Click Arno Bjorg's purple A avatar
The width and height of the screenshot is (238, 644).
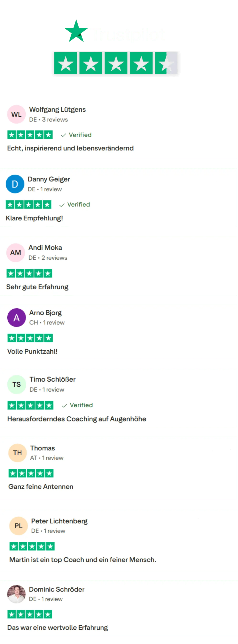click(x=16, y=317)
